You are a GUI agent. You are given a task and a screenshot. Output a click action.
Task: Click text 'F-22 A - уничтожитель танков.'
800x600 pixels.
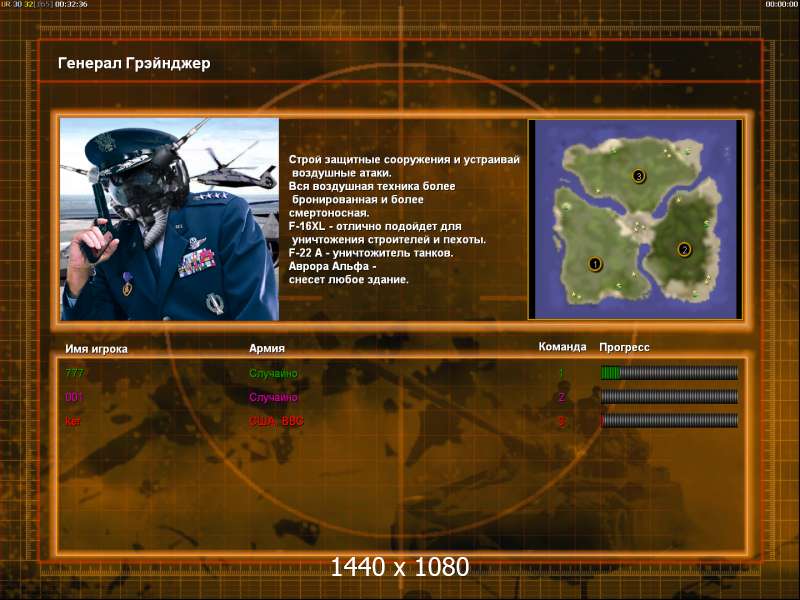(371, 253)
